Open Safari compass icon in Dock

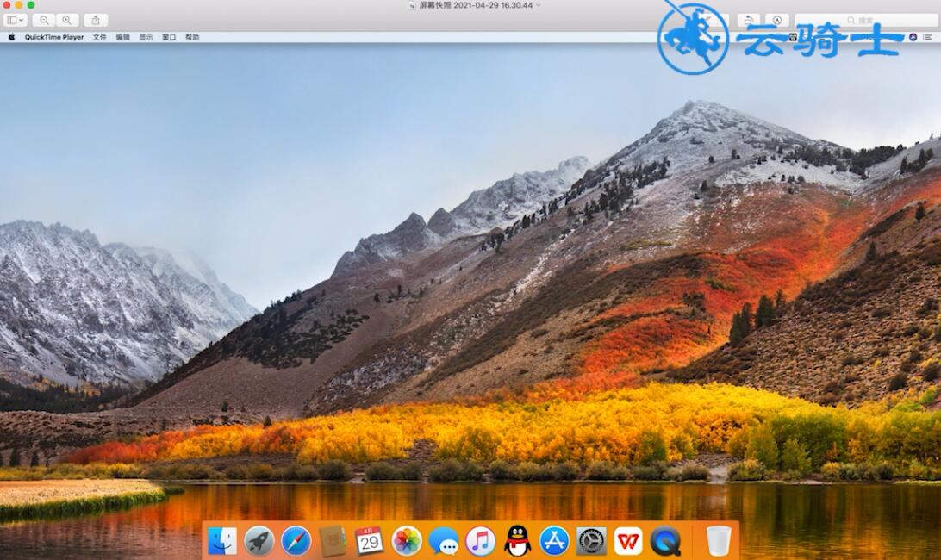point(296,541)
